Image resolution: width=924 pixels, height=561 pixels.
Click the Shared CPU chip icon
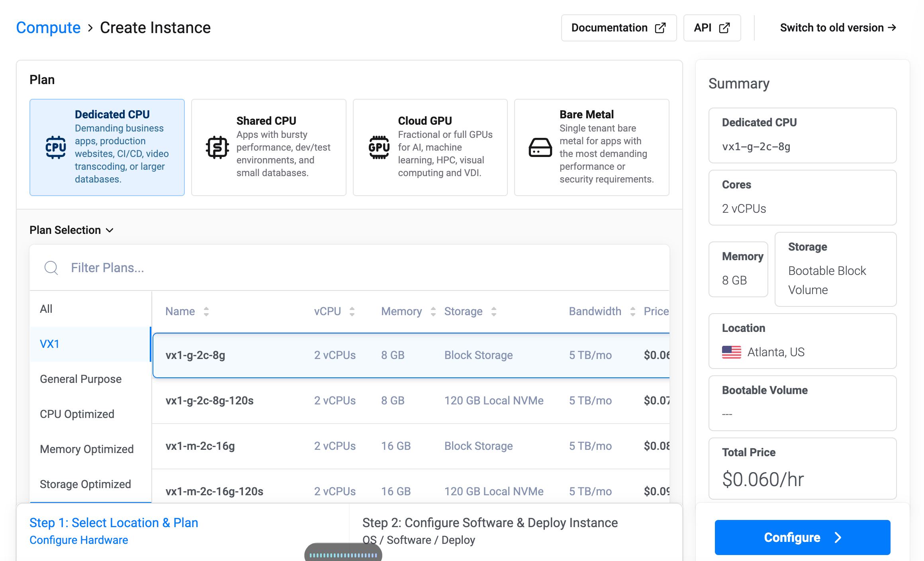(217, 147)
